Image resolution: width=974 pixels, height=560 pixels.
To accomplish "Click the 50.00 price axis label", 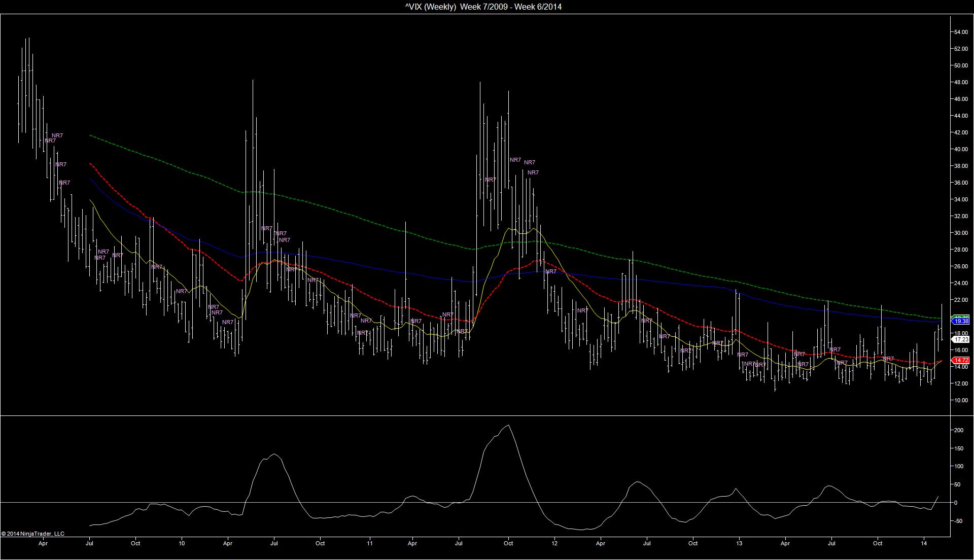I will tap(961, 65).
